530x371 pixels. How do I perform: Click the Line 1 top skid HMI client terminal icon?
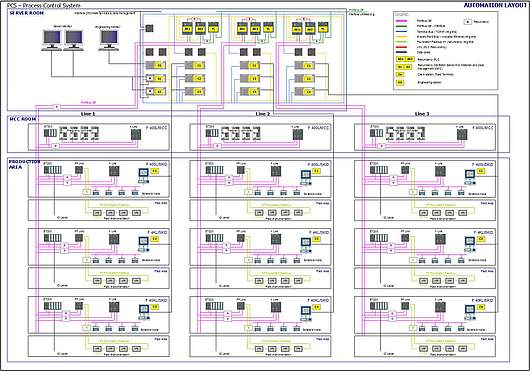(144, 175)
